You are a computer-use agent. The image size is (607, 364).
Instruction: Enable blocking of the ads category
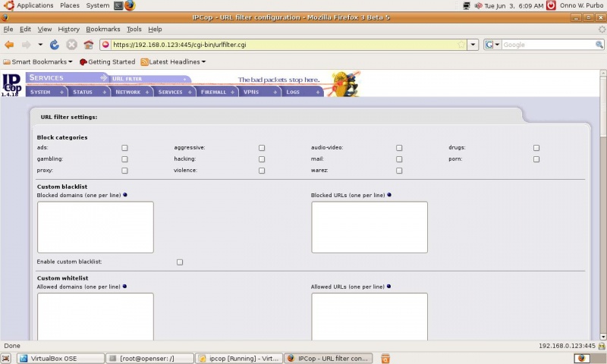click(x=124, y=148)
